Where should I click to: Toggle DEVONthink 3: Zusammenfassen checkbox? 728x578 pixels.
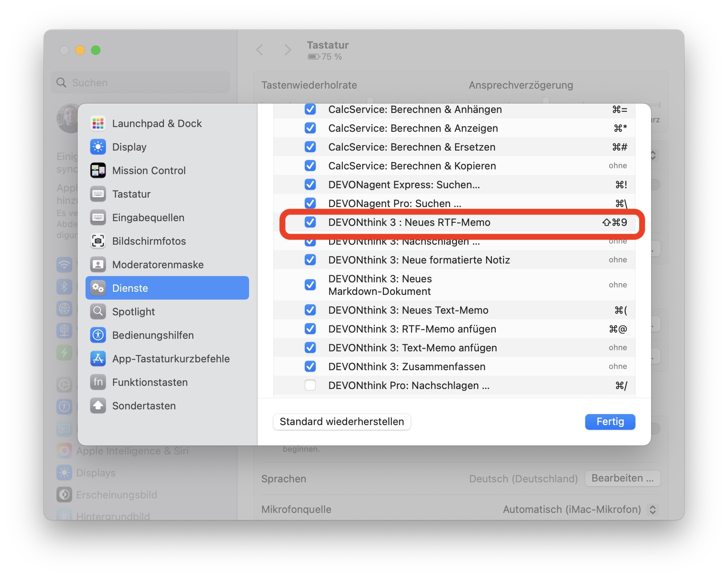coord(310,367)
